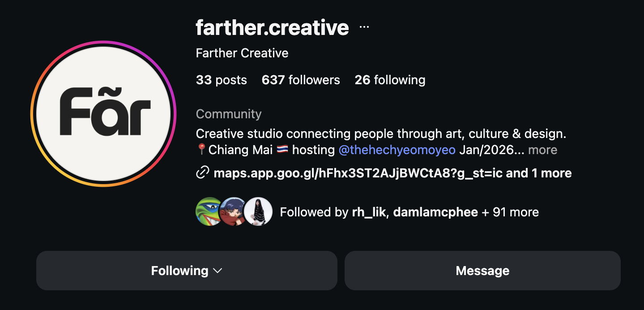Click the 33 posts count

pyautogui.click(x=221, y=80)
